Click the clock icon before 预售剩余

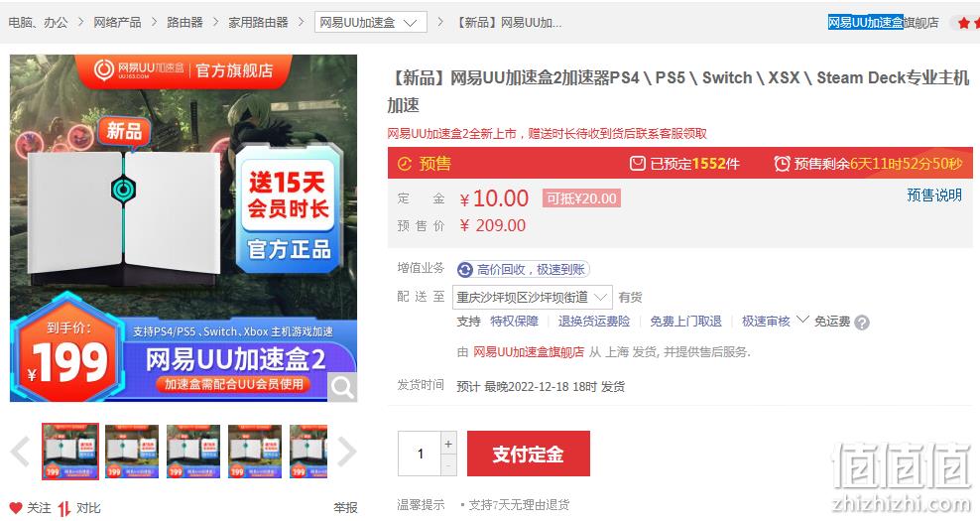tap(782, 164)
